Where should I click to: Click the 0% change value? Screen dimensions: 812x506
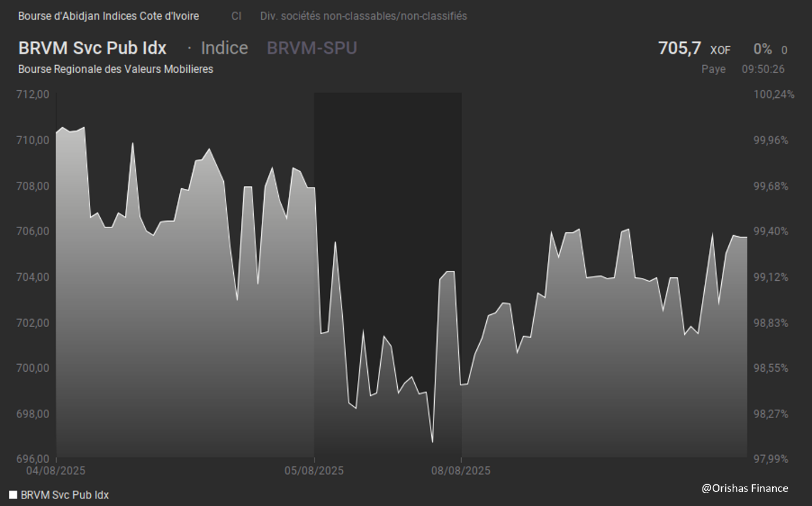coord(763,50)
